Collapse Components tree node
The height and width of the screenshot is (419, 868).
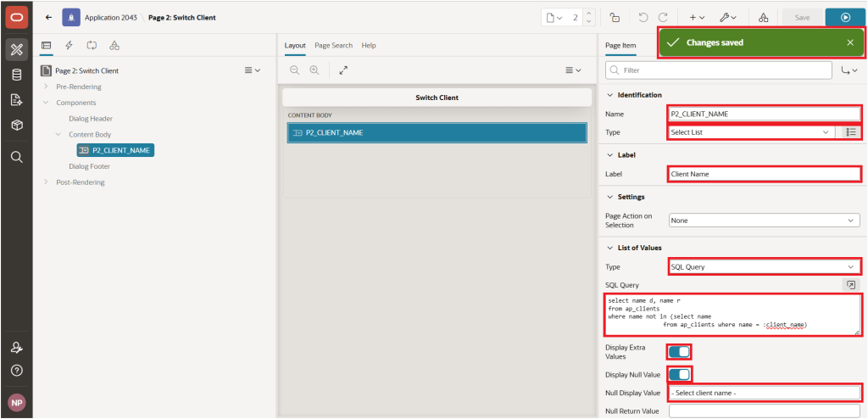46,103
